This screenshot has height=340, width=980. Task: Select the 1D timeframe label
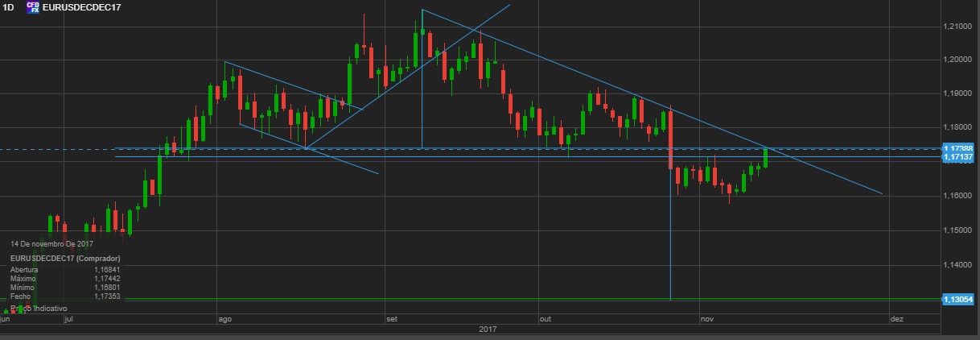9,7
